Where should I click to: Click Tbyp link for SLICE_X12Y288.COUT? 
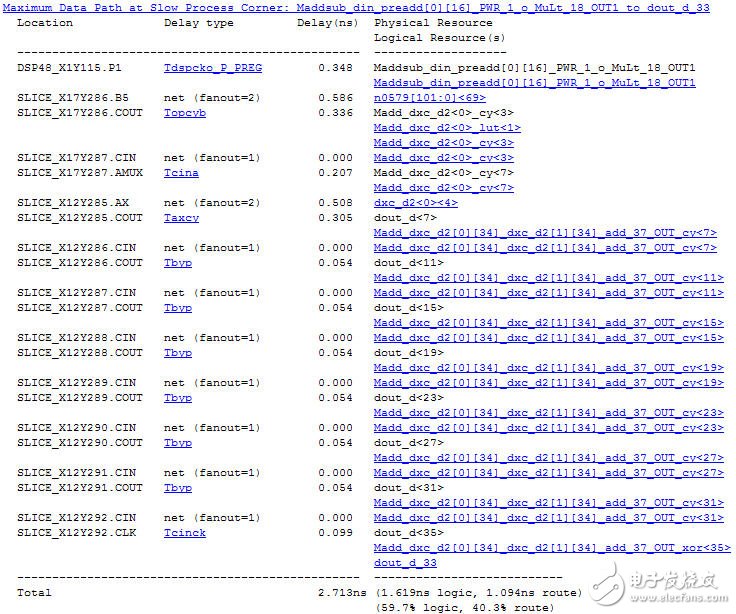pos(178,353)
